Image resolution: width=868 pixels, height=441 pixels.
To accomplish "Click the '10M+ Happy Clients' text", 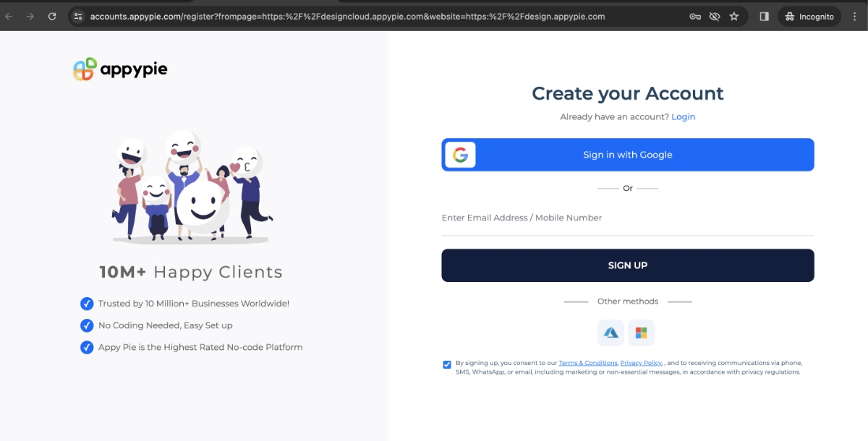I will pyautogui.click(x=191, y=272).
